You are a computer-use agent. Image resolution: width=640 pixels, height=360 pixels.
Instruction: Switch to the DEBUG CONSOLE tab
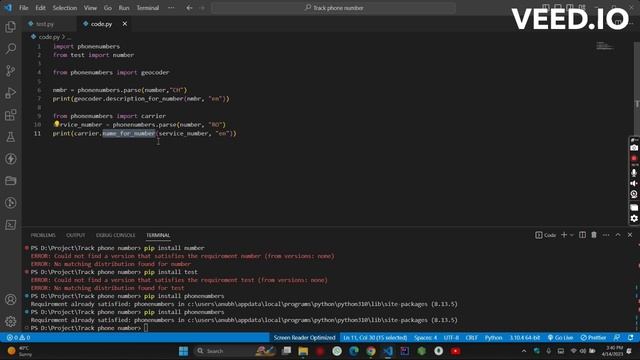point(116,235)
